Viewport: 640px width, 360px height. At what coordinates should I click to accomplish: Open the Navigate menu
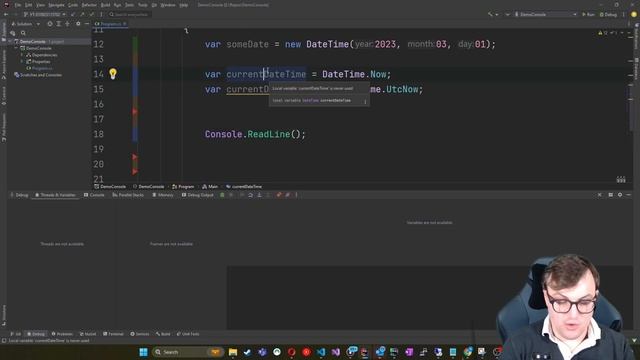pyautogui.click(x=56, y=5)
